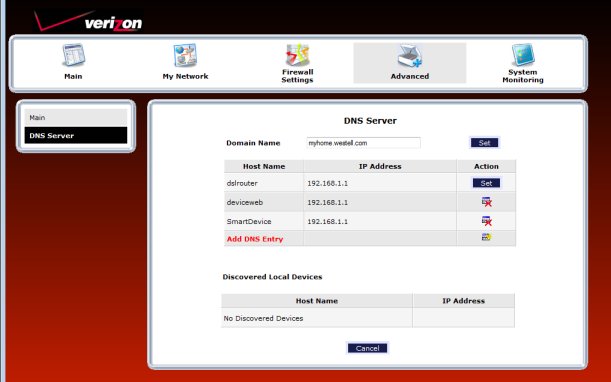Click the add-entry icon in Action column
The image size is (611, 382).
pos(486,237)
